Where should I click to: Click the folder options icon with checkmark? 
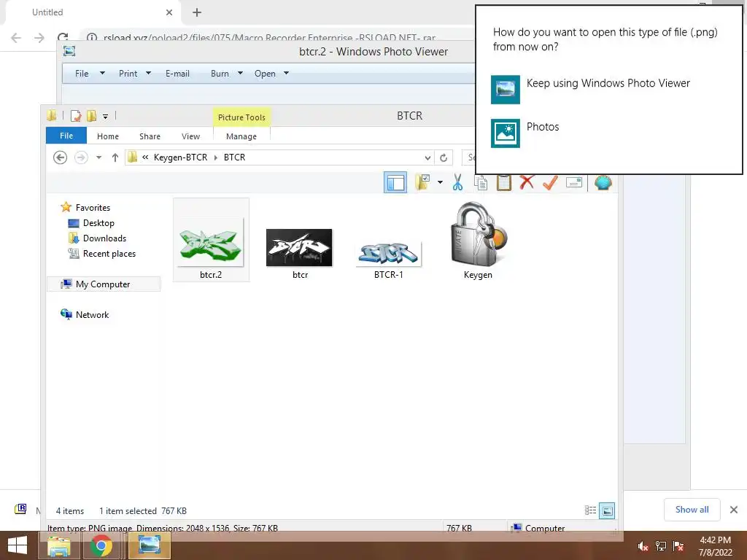point(422,182)
